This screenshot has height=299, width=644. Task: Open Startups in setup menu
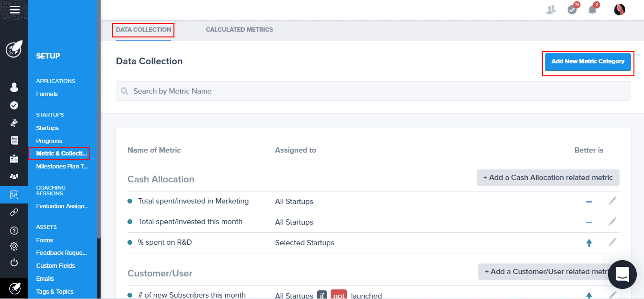tap(47, 128)
